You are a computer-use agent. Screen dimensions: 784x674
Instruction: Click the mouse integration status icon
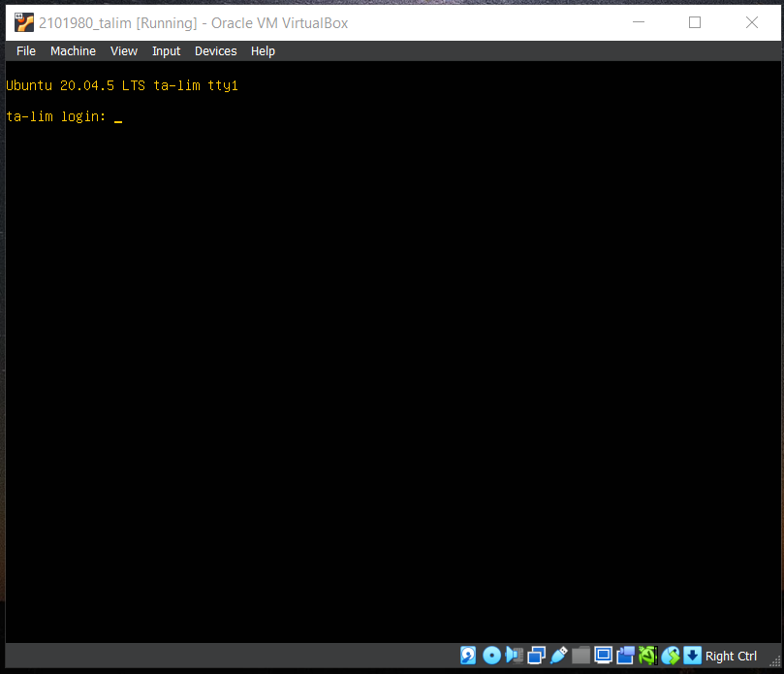671,656
